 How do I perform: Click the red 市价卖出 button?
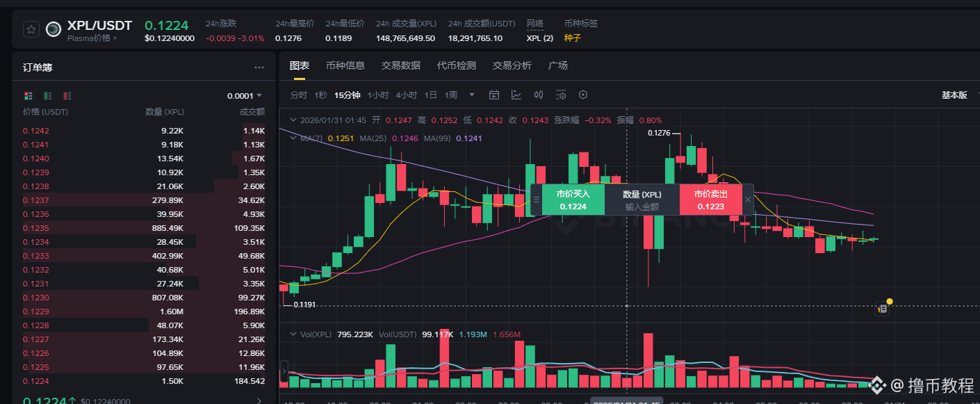710,200
